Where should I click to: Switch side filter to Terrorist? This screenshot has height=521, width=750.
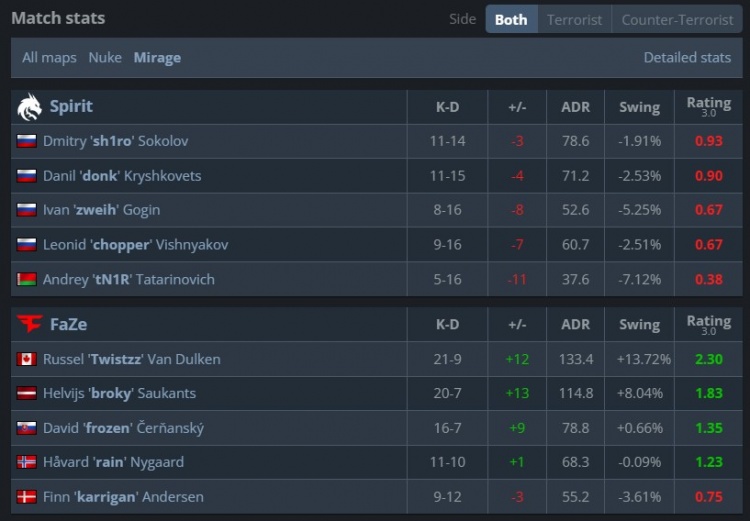tap(574, 19)
